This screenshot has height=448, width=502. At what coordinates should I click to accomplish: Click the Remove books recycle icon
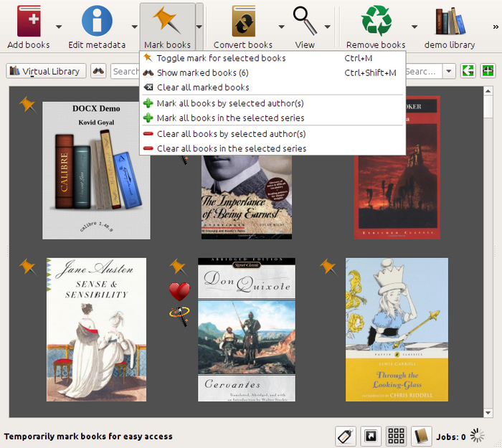(376, 21)
